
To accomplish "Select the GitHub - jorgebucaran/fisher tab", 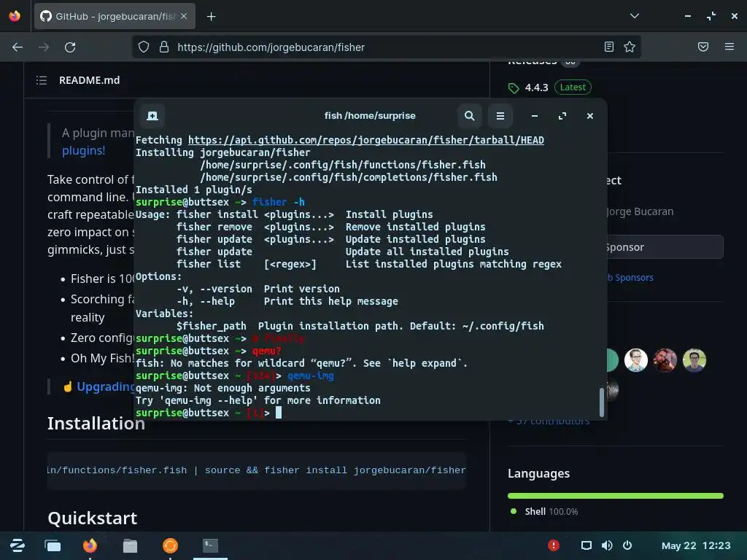I will coord(115,16).
